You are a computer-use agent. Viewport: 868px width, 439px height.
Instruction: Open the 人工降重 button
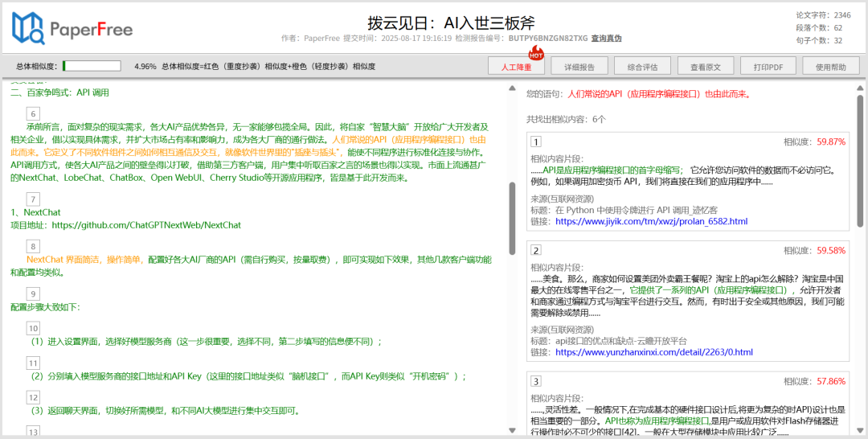pyautogui.click(x=516, y=67)
